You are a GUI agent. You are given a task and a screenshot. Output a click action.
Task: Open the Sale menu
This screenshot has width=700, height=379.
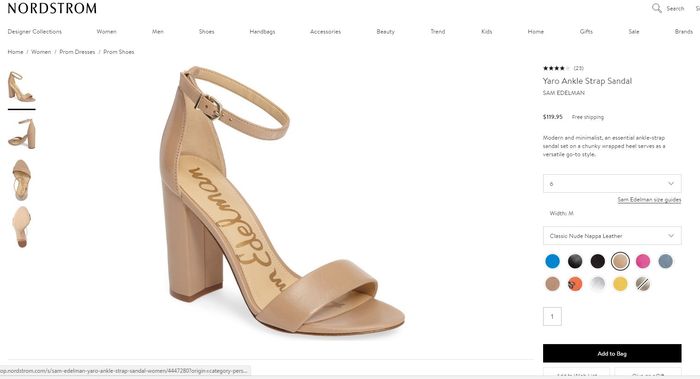coord(634,32)
